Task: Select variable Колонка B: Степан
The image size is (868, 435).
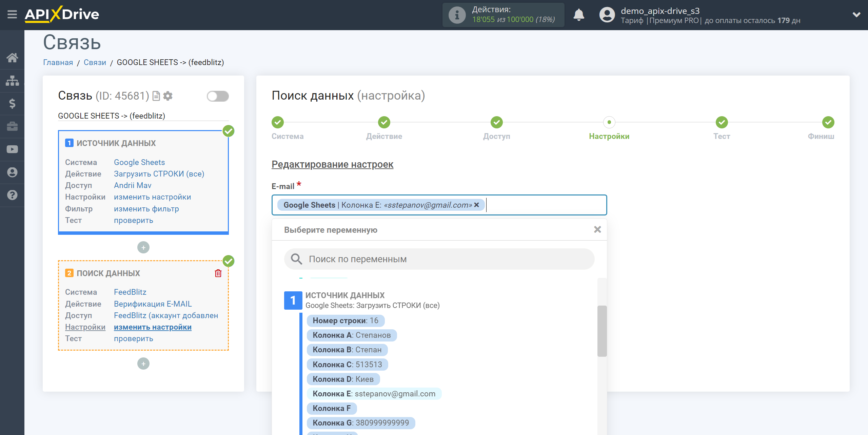Action: click(x=347, y=350)
